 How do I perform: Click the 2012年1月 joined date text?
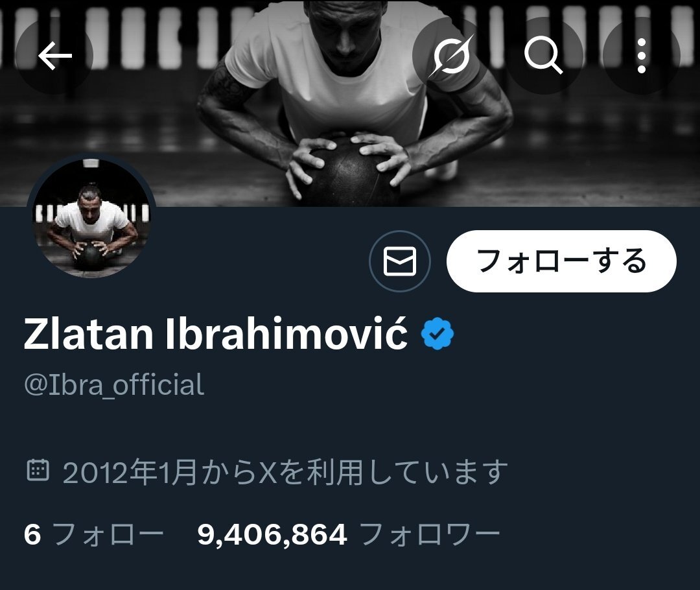(x=130, y=472)
